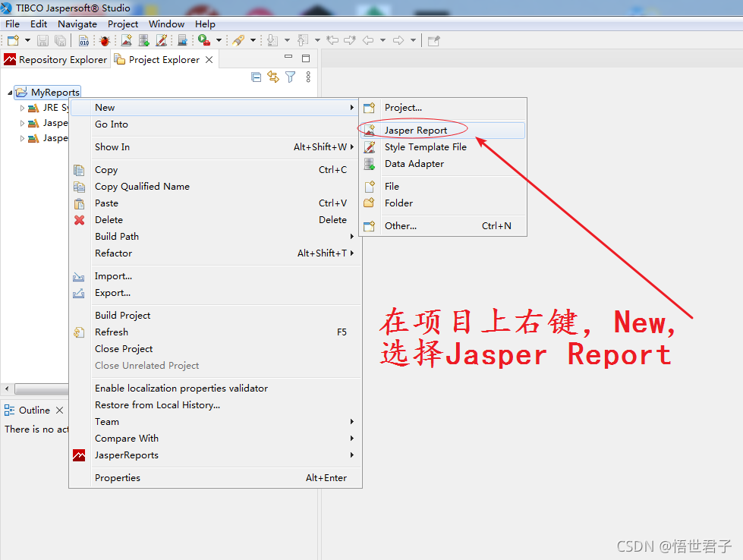Click the Previous Annotation toolbar icon
743x560 pixels.
pos(303,41)
